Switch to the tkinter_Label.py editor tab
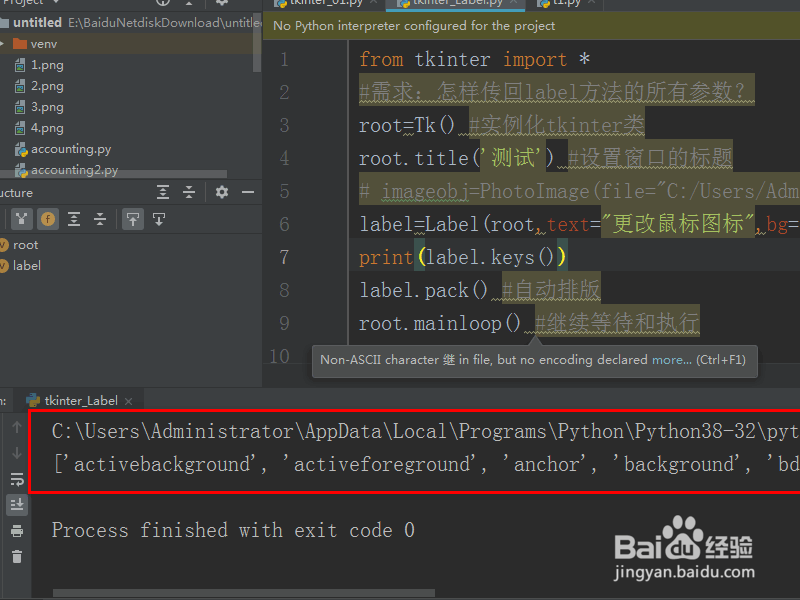The width and height of the screenshot is (800, 600). (457, 4)
